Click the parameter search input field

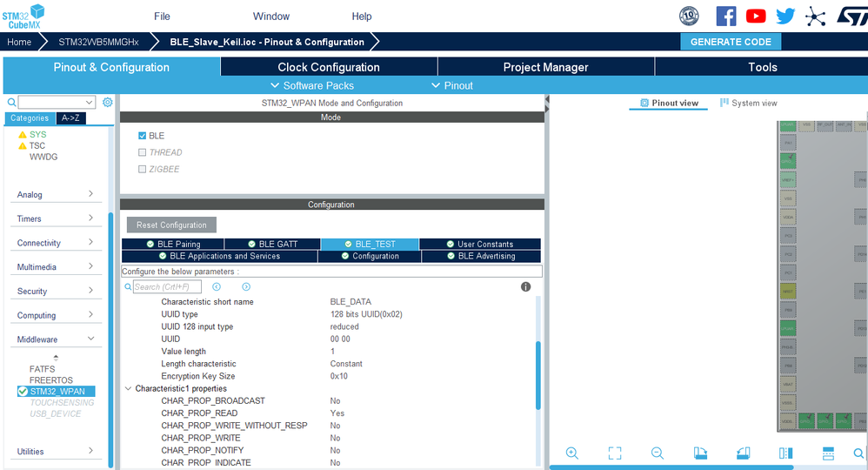coord(167,286)
